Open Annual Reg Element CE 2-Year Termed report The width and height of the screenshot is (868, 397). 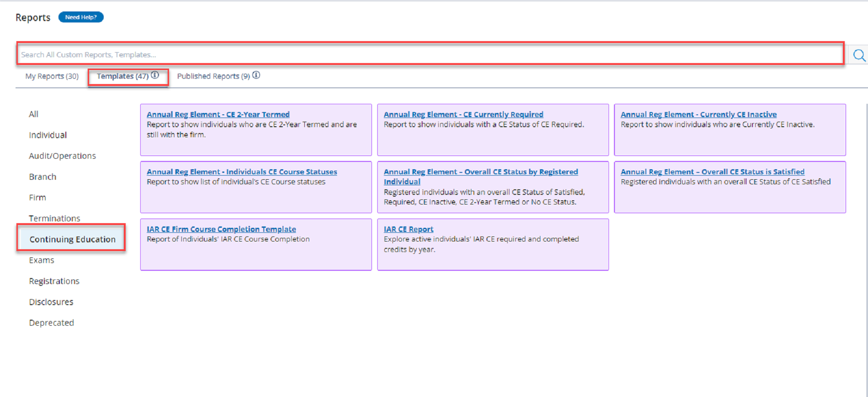[218, 114]
